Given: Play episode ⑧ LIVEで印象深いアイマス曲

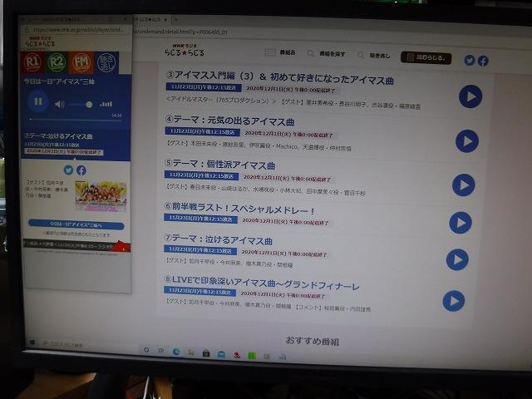Looking at the screenshot, I should (x=454, y=301).
